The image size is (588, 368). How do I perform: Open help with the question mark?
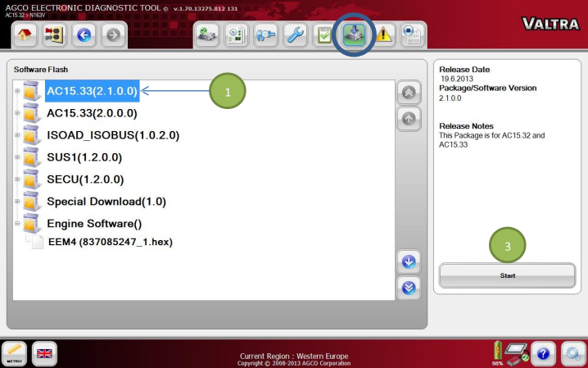(x=543, y=353)
